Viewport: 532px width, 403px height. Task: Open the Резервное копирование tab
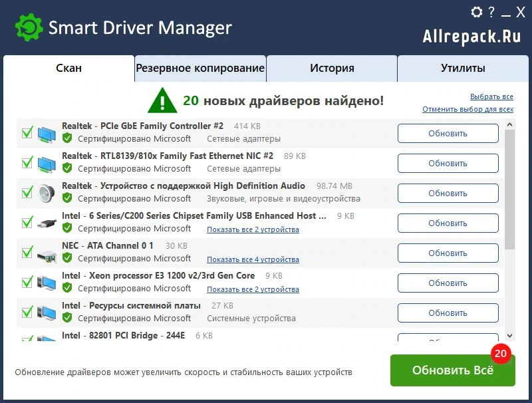pyautogui.click(x=200, y=68)
